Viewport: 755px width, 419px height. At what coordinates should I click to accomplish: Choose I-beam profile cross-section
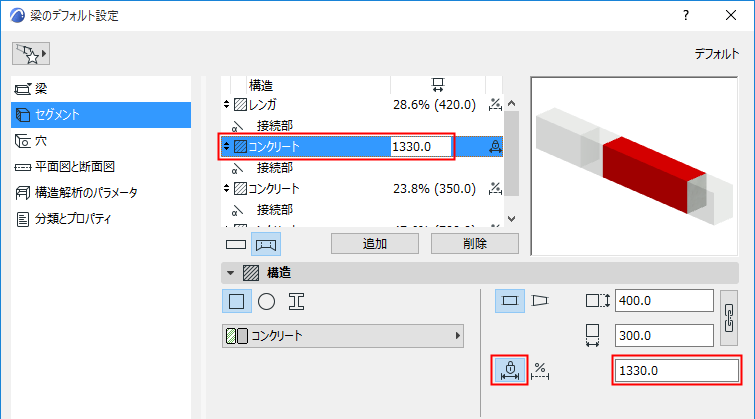click(296, 301)
